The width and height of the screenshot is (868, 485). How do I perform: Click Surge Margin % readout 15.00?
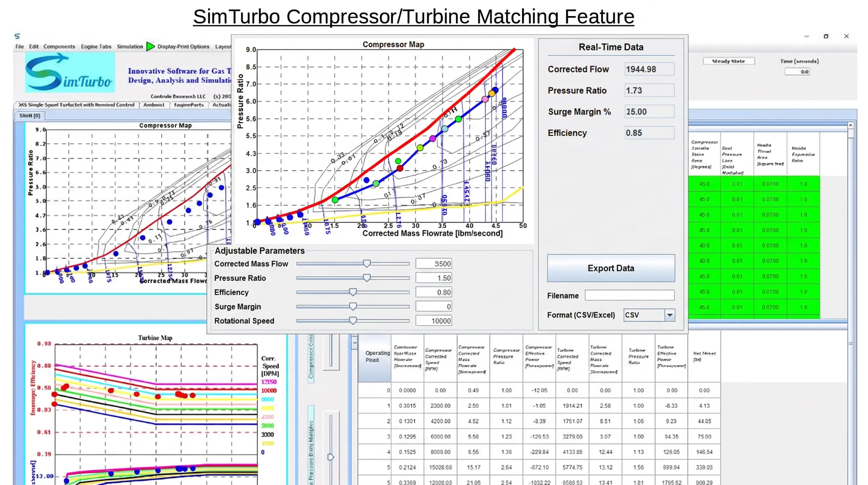(649, 112)
